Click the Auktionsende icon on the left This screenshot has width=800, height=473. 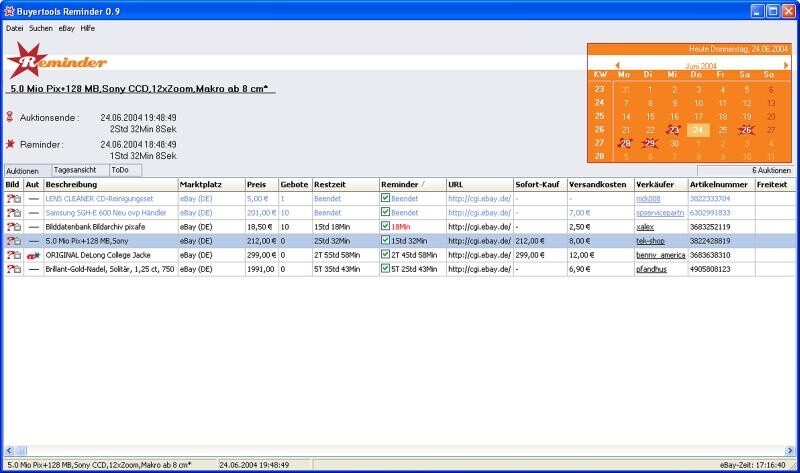10,117
